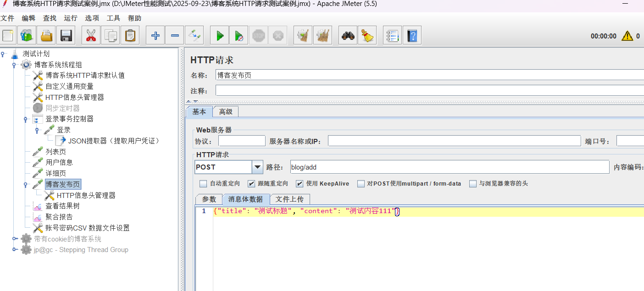The width and height of the screenshot is (644, 291).
Task: Open the 帮助 menu
Action: click(x=134, y=18)
